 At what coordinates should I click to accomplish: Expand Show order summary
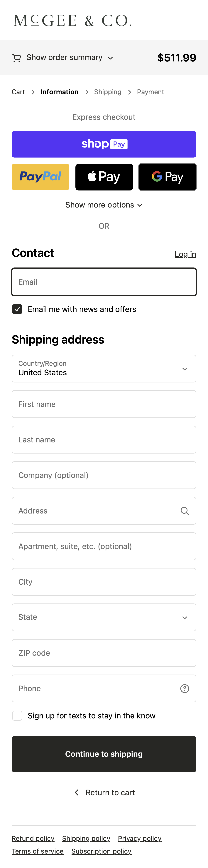64,58
